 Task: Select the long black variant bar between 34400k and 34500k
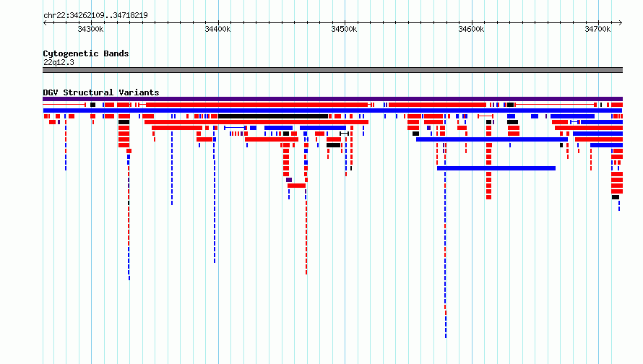(x=273, y=116)
